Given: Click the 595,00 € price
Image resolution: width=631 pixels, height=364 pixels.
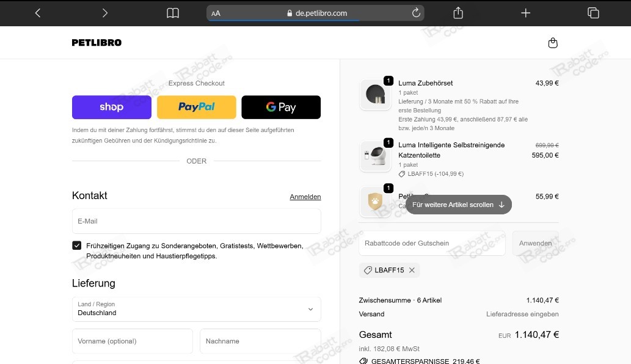Looking at the screenshot, I should click(x=545, y=155).
